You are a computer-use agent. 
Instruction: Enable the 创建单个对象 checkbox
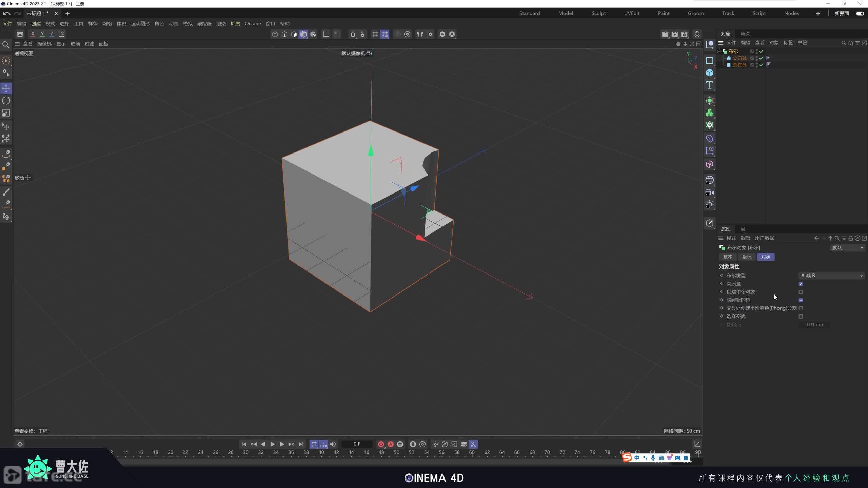click(801, 292)
